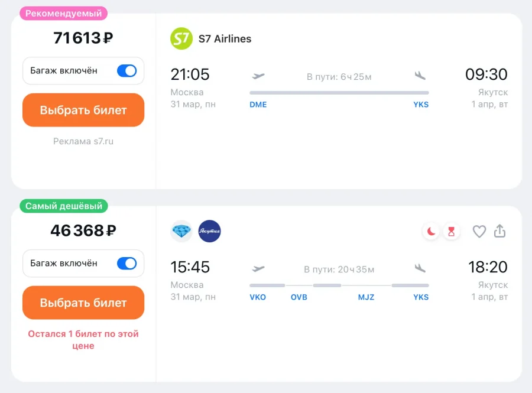This screenshot has height=393, width=532.
Task: Click the Yakutia airline round logo
Action: [x=209, y=231]
